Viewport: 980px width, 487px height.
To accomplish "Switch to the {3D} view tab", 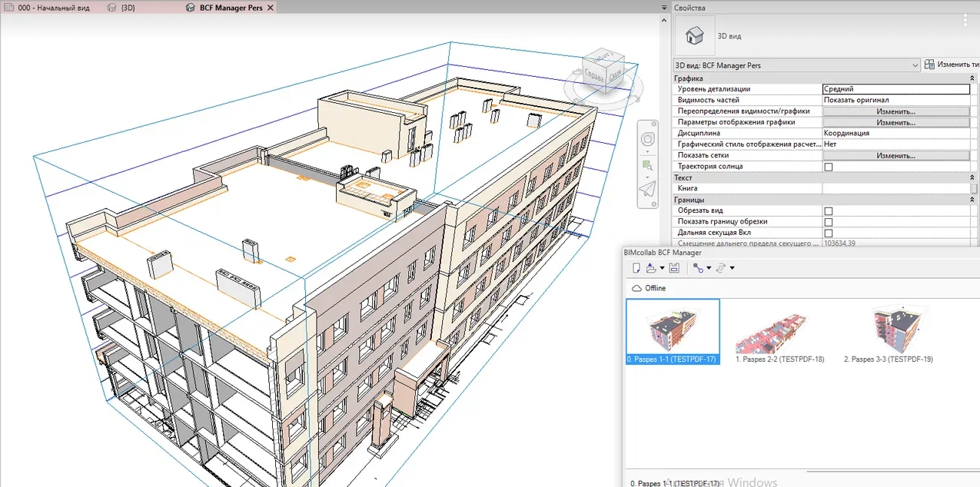I will 128,8.
